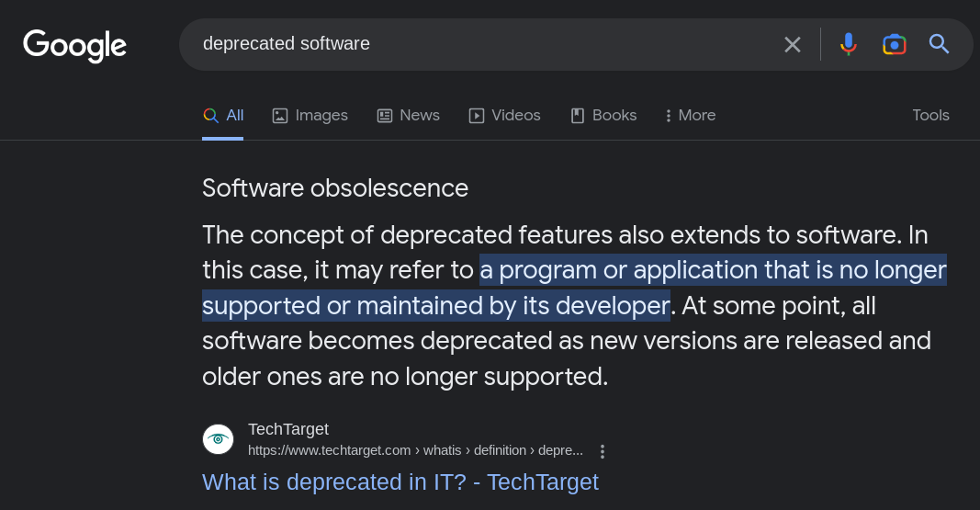Click the highlighted snippet text about unsupported programs

point(574,289)
